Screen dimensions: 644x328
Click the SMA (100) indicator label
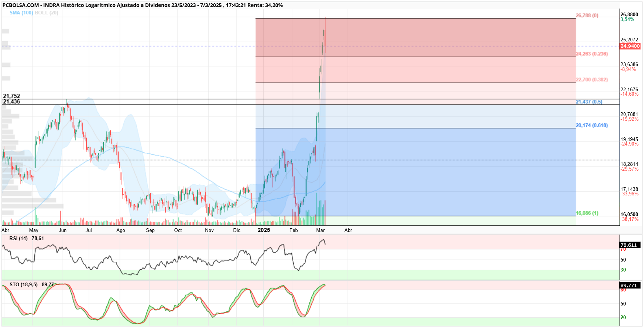pos(21,13)
